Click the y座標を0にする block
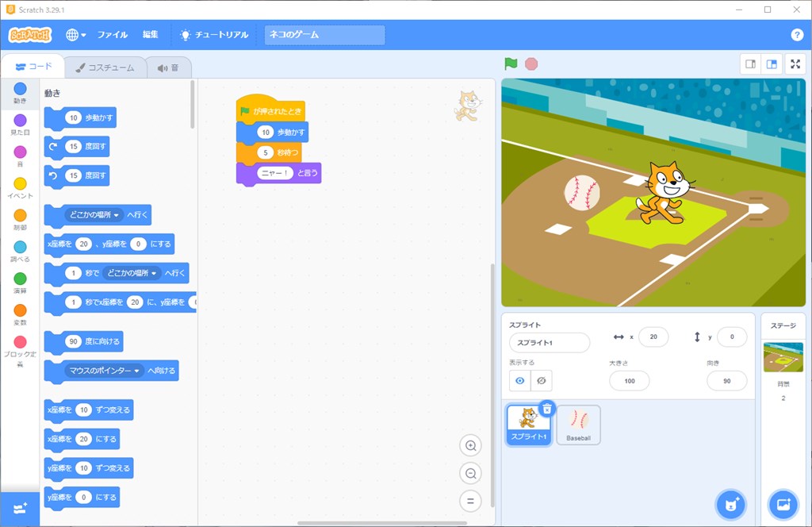Screen dimensions: 812x527 tap(82, 497)
